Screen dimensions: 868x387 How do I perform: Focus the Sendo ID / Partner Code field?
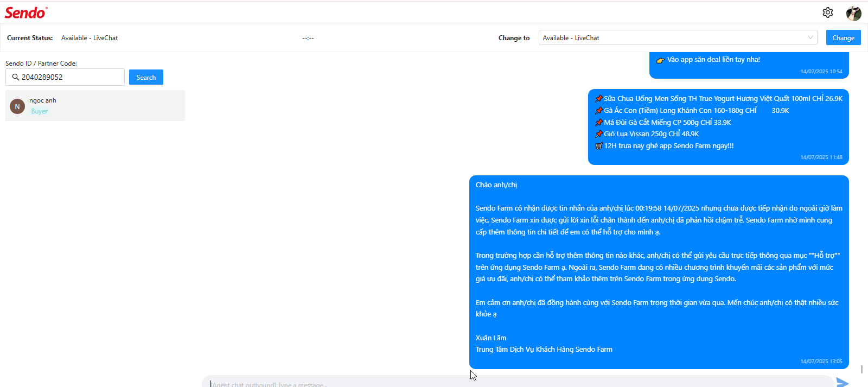tap(65, 77)
